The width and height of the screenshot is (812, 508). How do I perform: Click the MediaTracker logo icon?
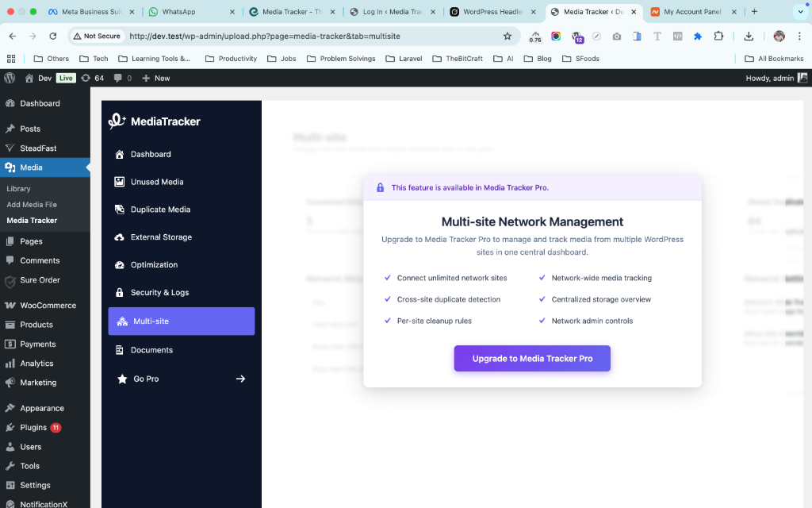click(117, 121)
